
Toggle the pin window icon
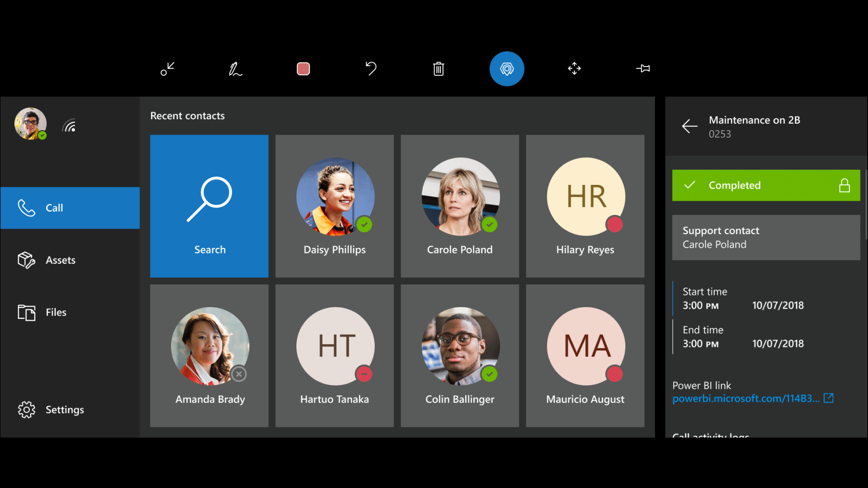click(x=643, y=69)
